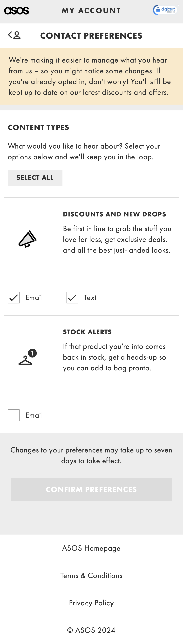Uncheck Email for Discounts and New Drops
Viewport: 183px width, 644px height.
pos(14,298)
